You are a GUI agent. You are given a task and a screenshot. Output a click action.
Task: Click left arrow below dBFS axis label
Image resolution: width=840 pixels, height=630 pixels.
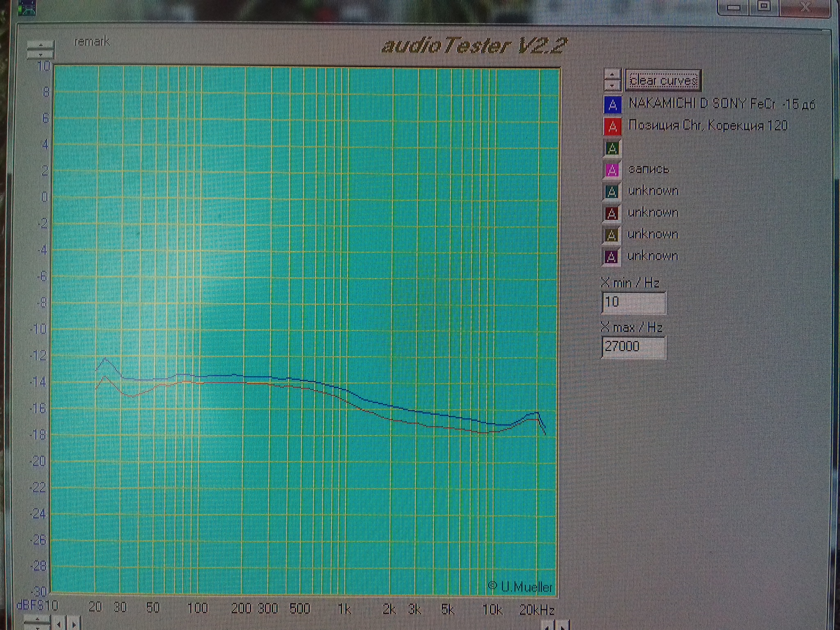click(59, 625)
